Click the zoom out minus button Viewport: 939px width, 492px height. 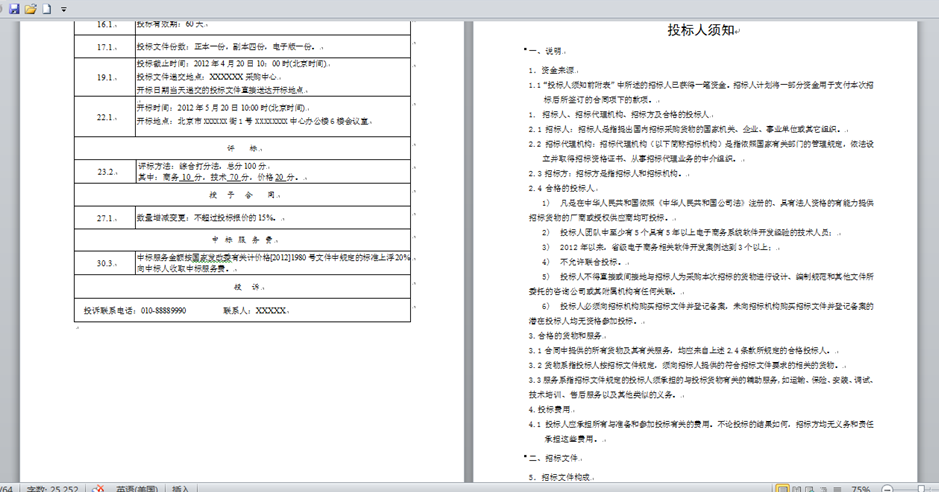click(888, 489)
